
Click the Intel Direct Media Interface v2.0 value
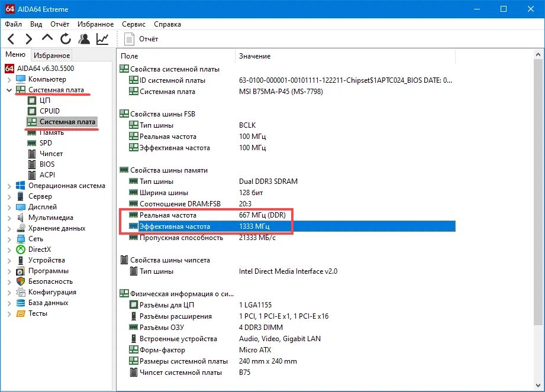[288, 271]
